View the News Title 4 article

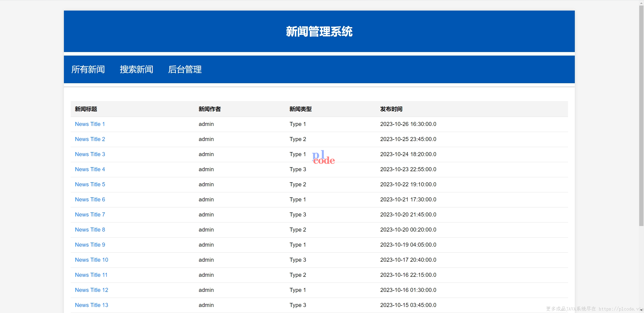90,169
